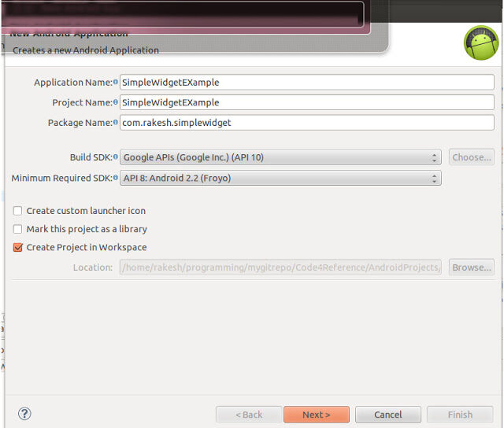Open the Build SDK dropdown
Viewport: 504px width, 428px height.
[x=280, y=157]
